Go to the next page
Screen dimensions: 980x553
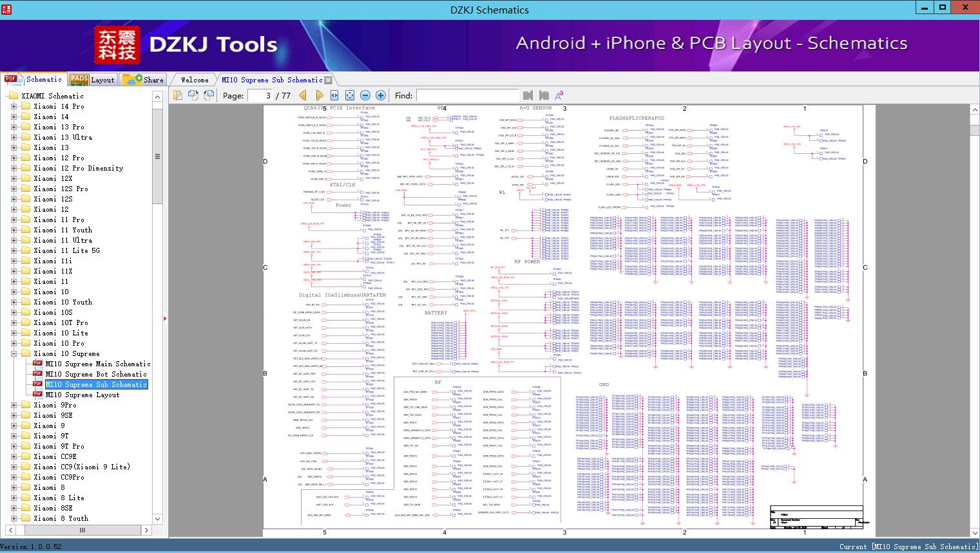coord(319,95)
